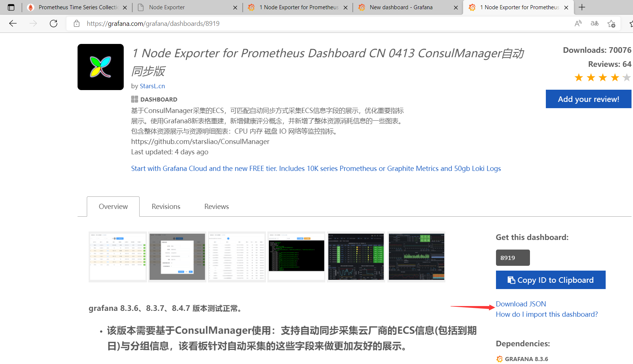This screenshot has height=364, width=633.
Task: Click the dashboard grid icon beside DASHBOARD
Action: (134, 99)
